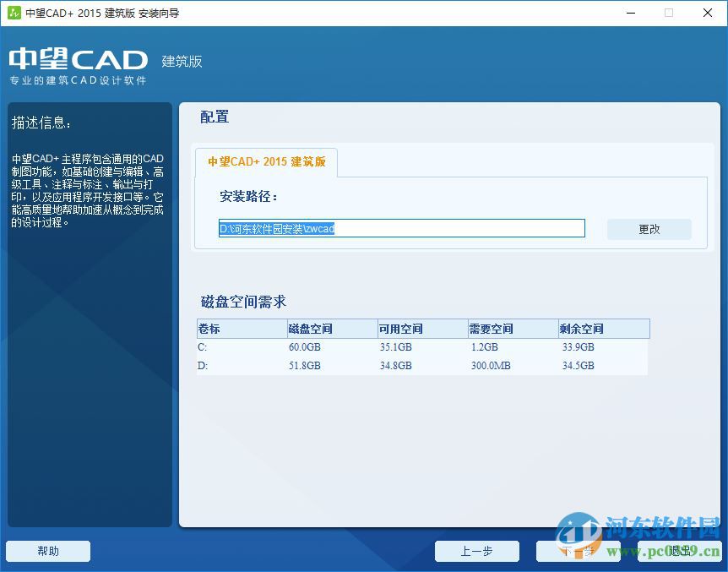Image resolution: width=728 pixels, height=572 pixels.
Task: Open the 更改 path selection dialog
Action: tap(649, 228)
